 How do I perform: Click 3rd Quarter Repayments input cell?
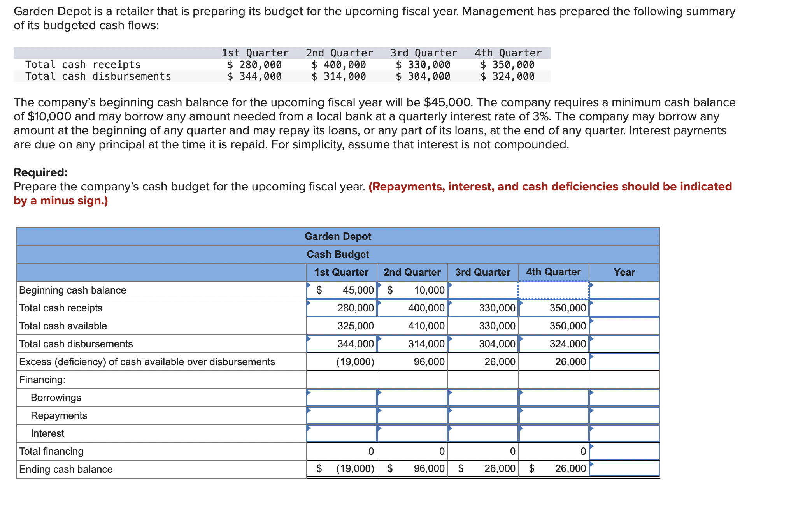click(483, 415)
